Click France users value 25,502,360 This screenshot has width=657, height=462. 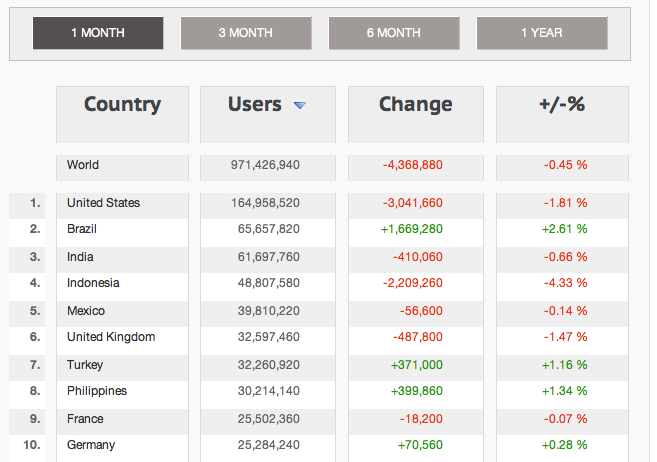(269, 419)
